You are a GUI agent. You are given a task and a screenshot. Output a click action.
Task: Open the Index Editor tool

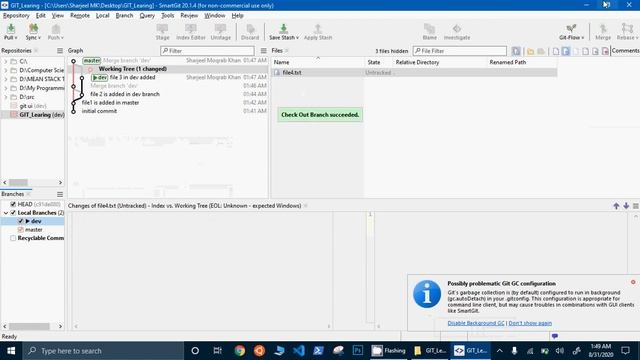pos(191,31)
